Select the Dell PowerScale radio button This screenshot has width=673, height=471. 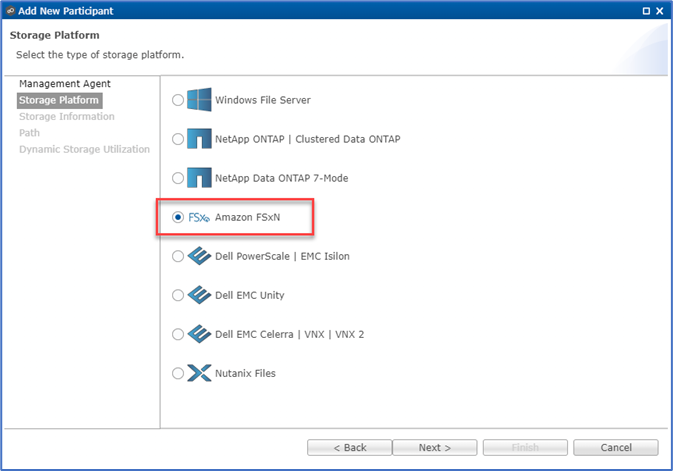click(178, 256)
